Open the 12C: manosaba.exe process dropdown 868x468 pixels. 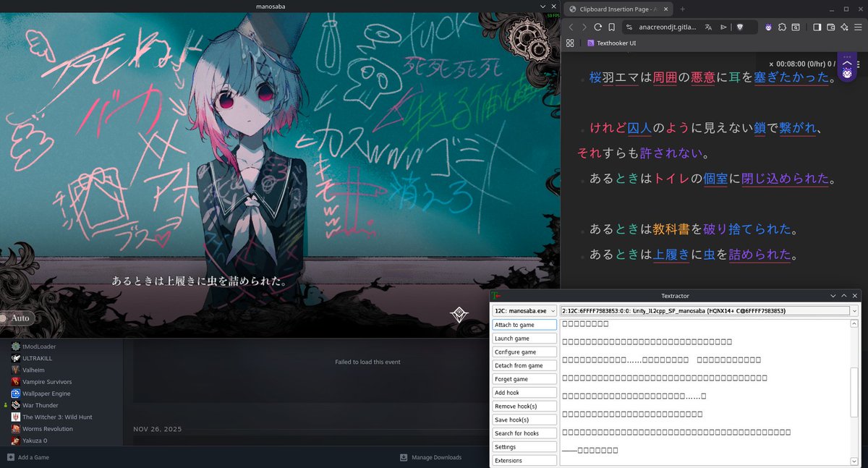(524, 310)
